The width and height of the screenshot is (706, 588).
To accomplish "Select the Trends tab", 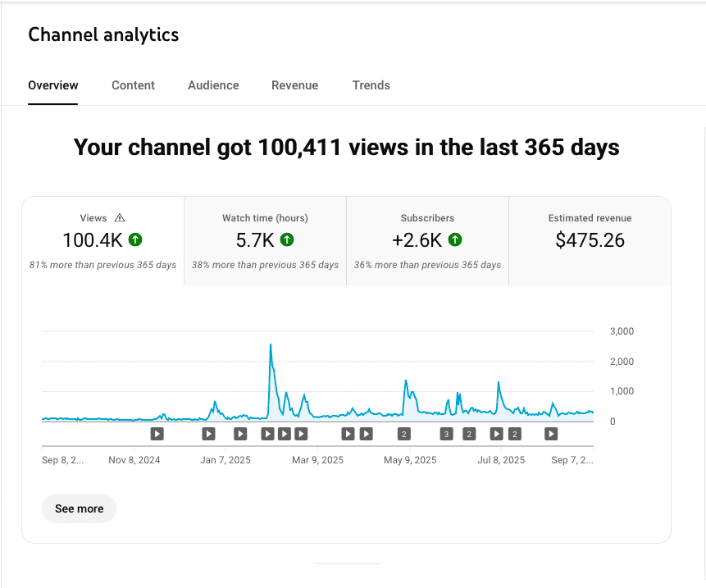I will pyautogui.click(x=371, y=85).
